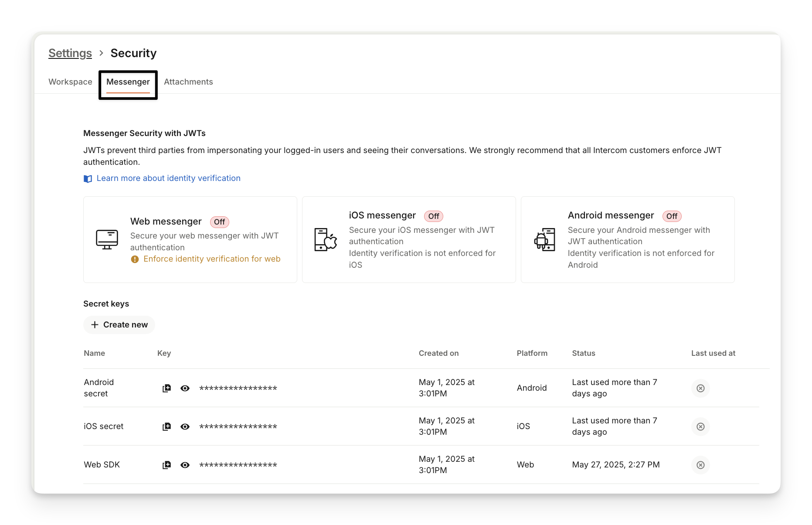Delete the Android secret key
Screen dimensions: 812x525
coord(700,388)
